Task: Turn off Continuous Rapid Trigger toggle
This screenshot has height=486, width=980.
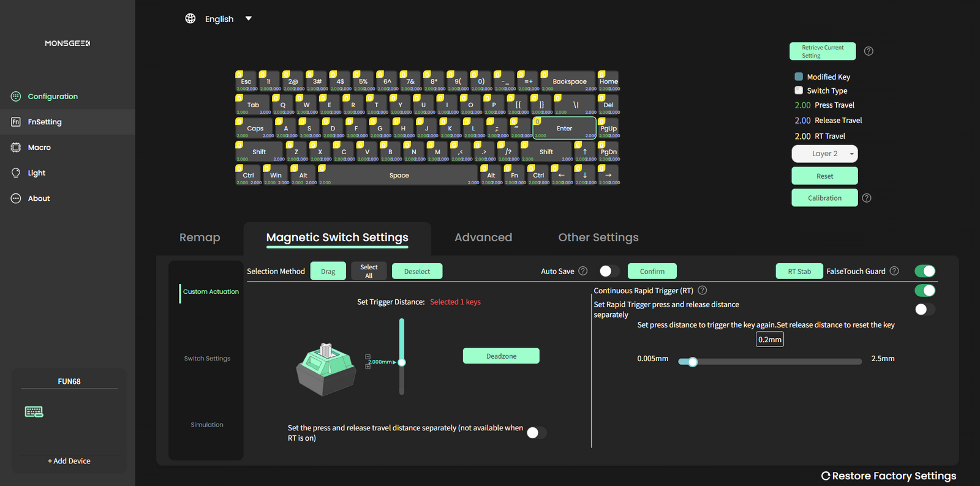Action: click(x=925, y=291)
